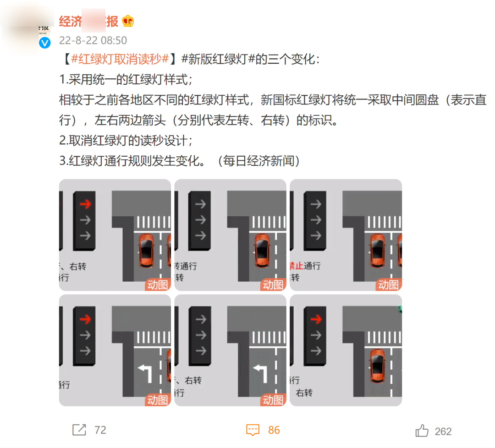
Task: Open the #红绿灯取消读秒# hashtag link
Action: tap(120, 59)
